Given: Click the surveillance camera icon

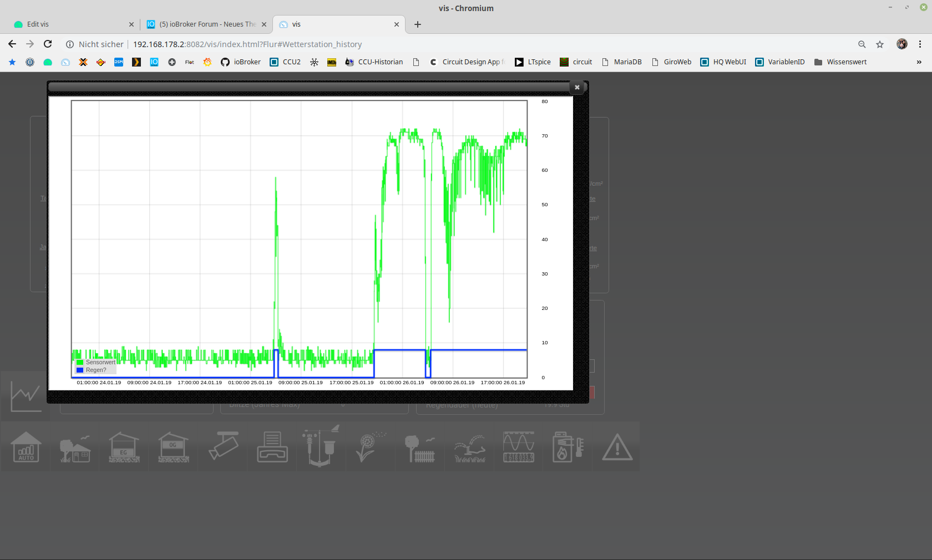Looking at the screenshot, I should pos(223,447).
